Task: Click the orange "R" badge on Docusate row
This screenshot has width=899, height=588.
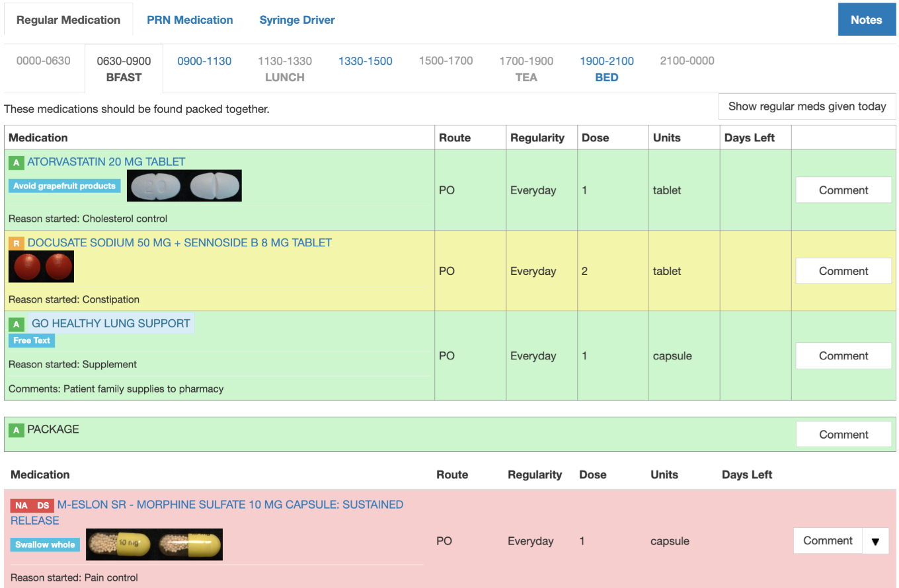Action: 16,242
